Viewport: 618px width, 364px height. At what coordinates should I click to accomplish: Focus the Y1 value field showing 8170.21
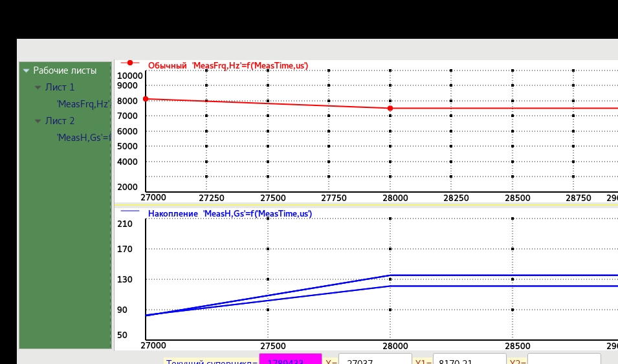coord(469,359)
